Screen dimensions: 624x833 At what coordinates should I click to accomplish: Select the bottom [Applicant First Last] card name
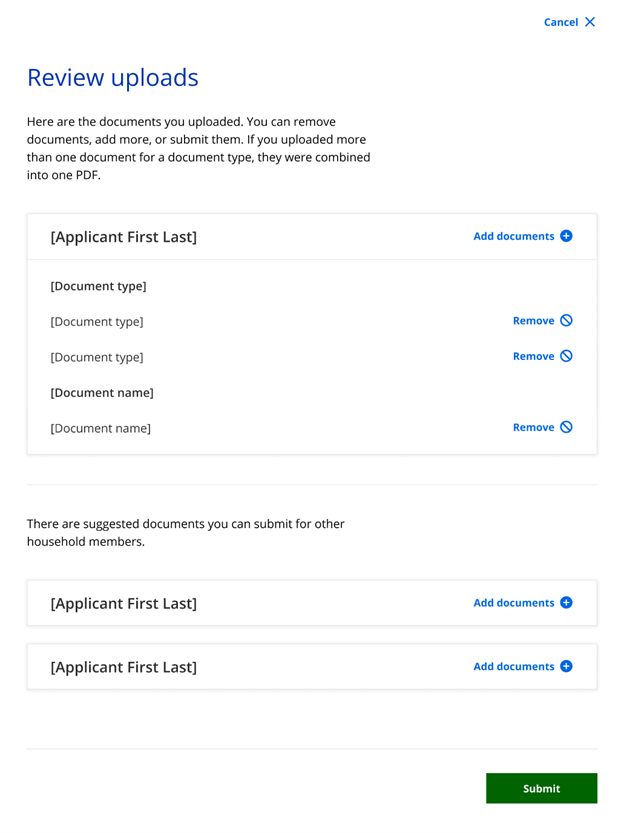(x=124, y=667)
